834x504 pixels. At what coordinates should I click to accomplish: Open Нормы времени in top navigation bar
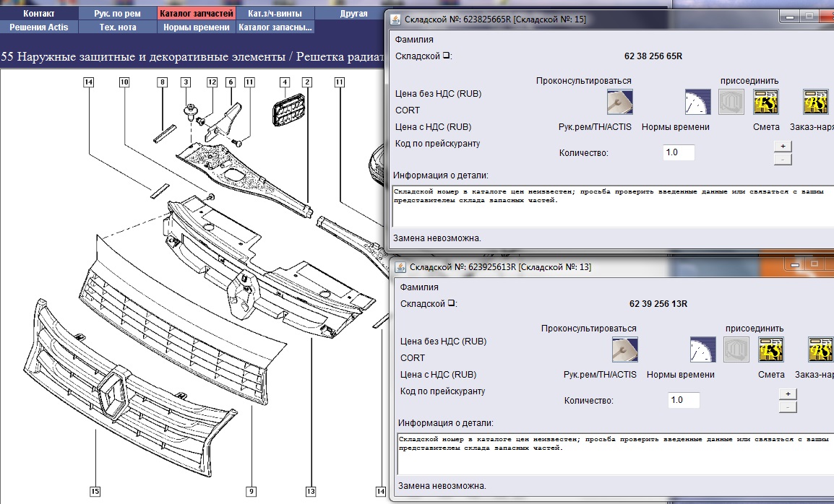tap(197, 27)
